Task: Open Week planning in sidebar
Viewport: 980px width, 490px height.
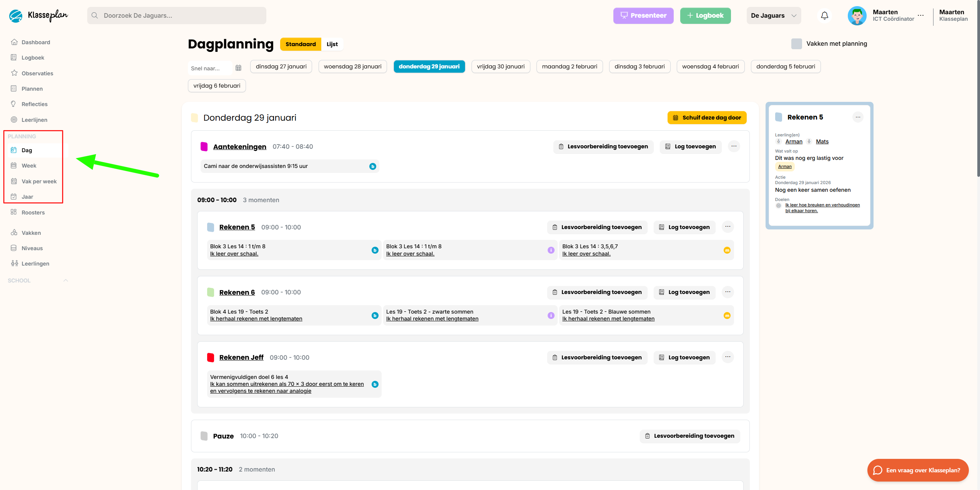Action: (29, 166)
